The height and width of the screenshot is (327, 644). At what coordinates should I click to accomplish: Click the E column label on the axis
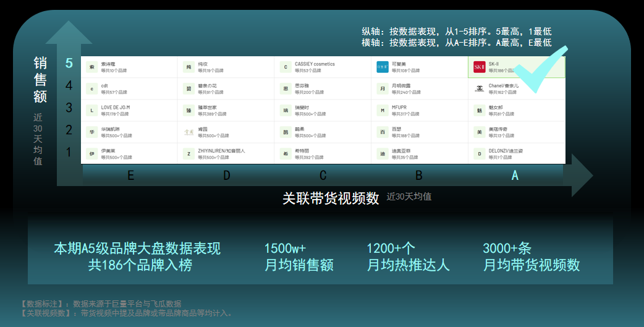click(x=130, y=176)
